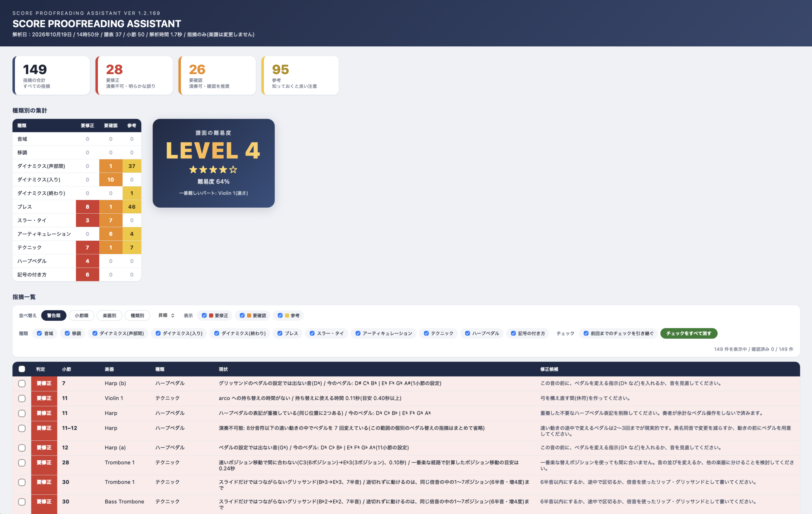The height and width of the screenshot is (514, 812).
Task: Click the 149 指摘の合計 summary card
Action: (51, 76)
